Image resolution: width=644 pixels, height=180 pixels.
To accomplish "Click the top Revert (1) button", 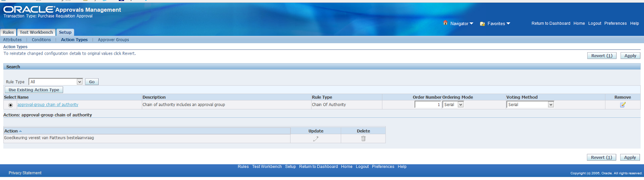I will point(602,56).
